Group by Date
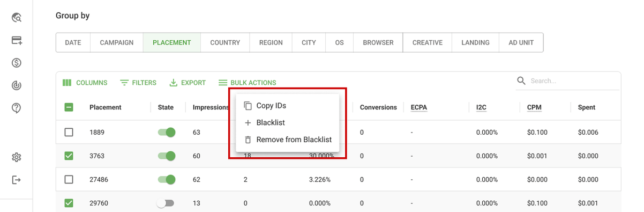The width and height of the screenshot is (644, 212). pyautogui.click(x=73, y=42)
